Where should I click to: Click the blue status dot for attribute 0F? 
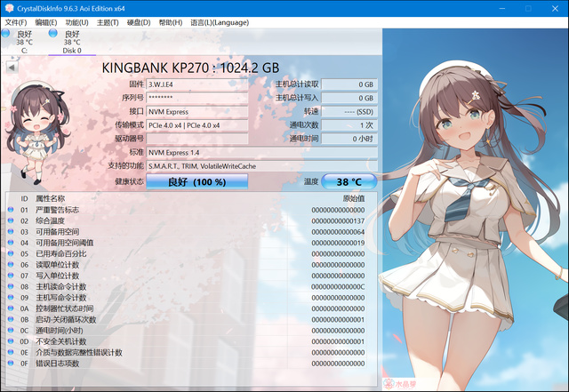point(11,363)
